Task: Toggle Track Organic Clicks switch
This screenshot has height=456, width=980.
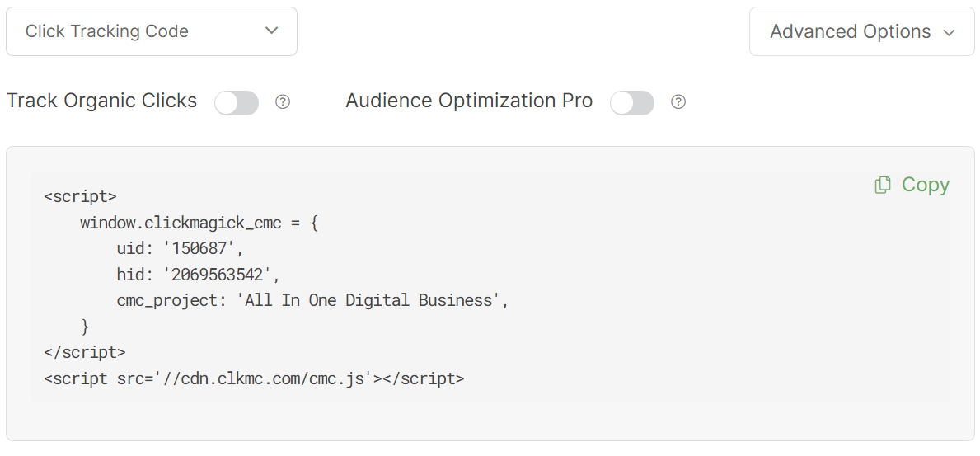Action: (x=237, y=103)
